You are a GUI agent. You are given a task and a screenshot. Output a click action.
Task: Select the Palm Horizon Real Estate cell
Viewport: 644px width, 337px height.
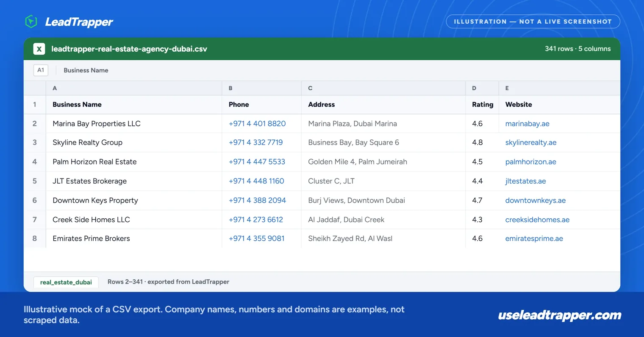[x=134, y=162]
